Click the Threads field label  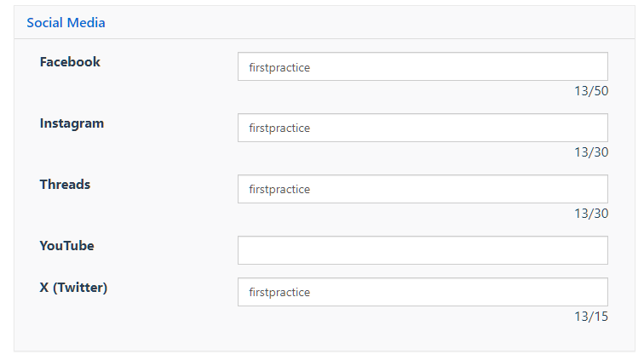click(x=65, y=185)
